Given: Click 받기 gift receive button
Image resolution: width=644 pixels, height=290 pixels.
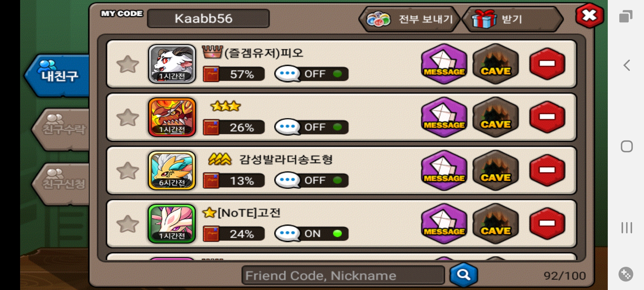Looking at the screenshot, I should 513,19.
